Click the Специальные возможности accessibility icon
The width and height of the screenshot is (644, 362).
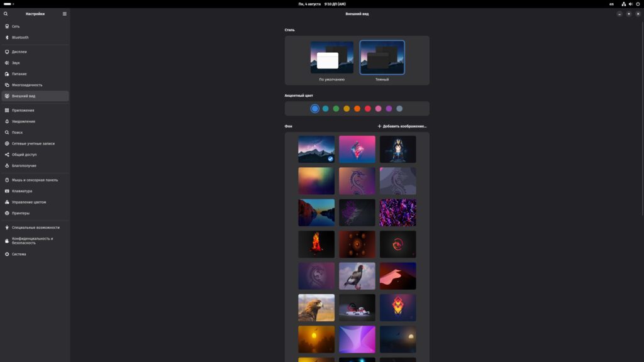point(7,228)
